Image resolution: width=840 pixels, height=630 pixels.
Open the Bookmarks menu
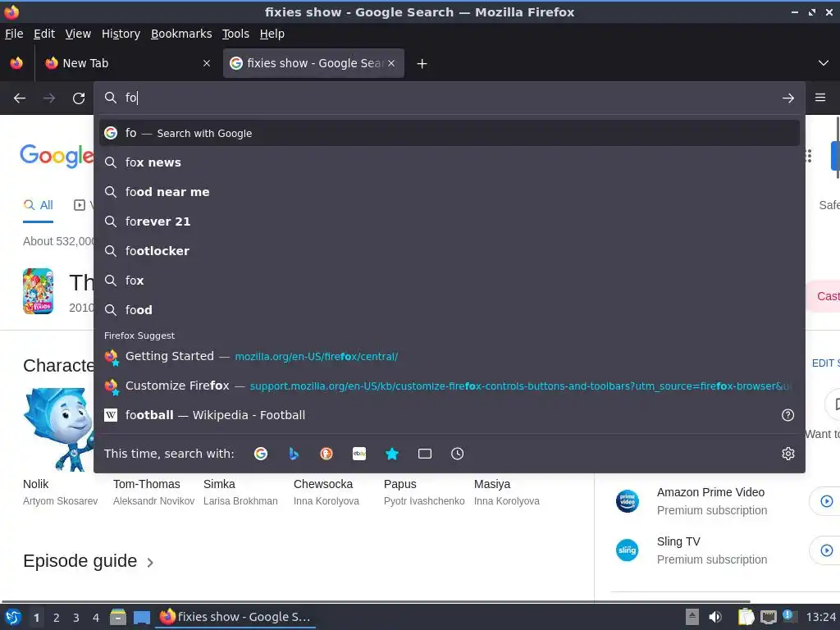181,34
